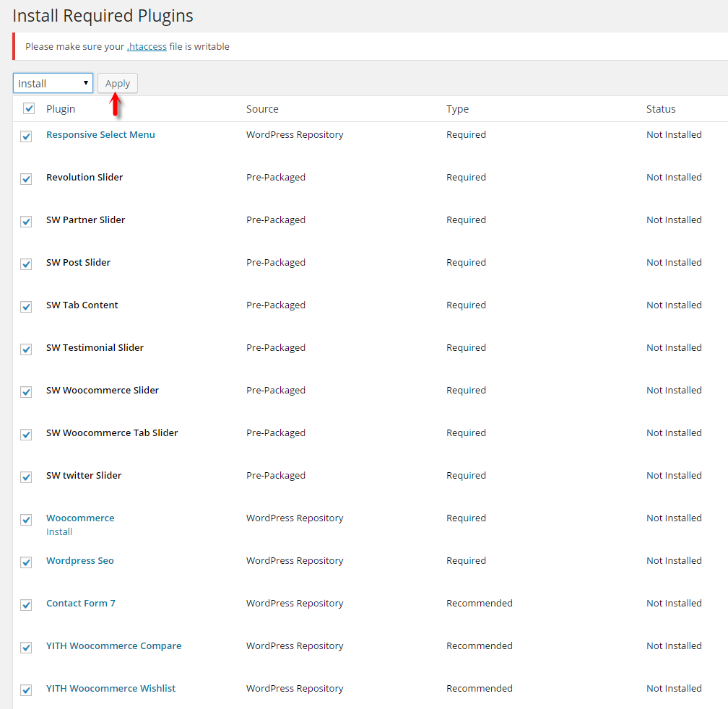
Task: Select the SW twitter Slider plugin name
Action: click(x=84, y=476)
